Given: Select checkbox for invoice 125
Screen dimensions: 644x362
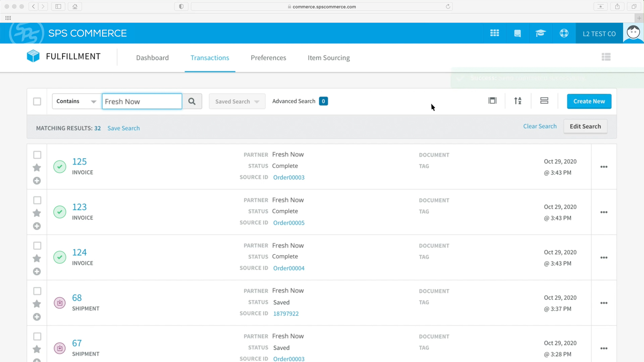Looking at the screenshot, I should coord(37,155).
